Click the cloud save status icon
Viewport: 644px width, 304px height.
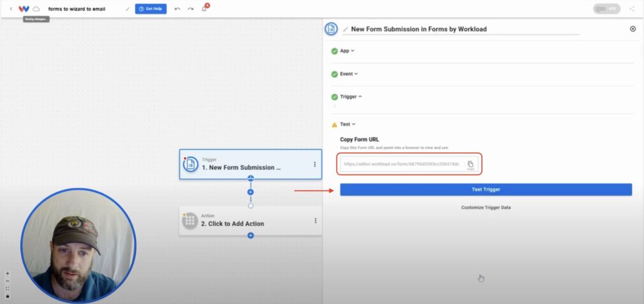36,9
